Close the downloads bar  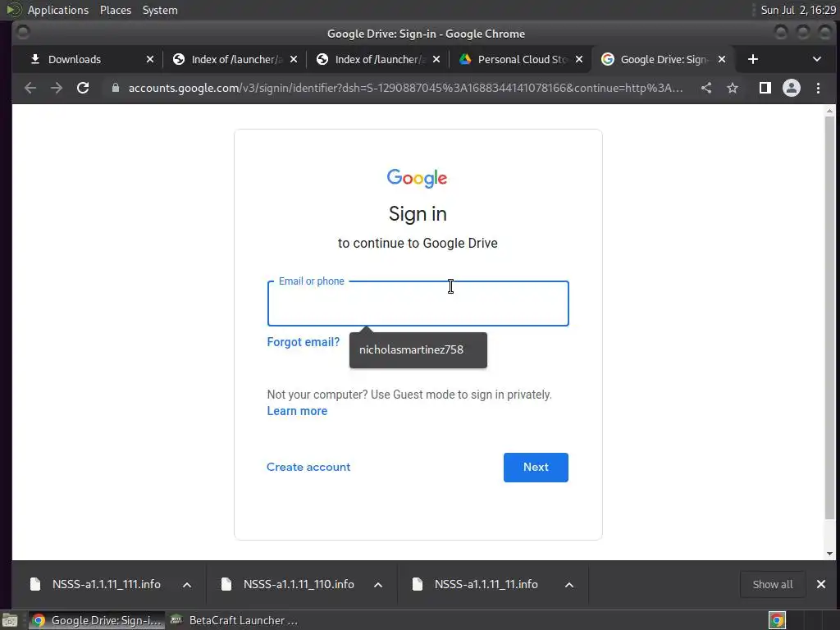tap(820, 584)
